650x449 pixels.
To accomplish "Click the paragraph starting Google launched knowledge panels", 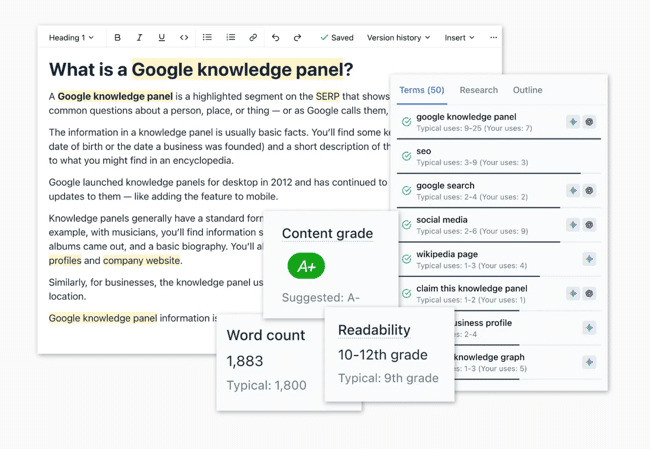I will pos(218,189).
